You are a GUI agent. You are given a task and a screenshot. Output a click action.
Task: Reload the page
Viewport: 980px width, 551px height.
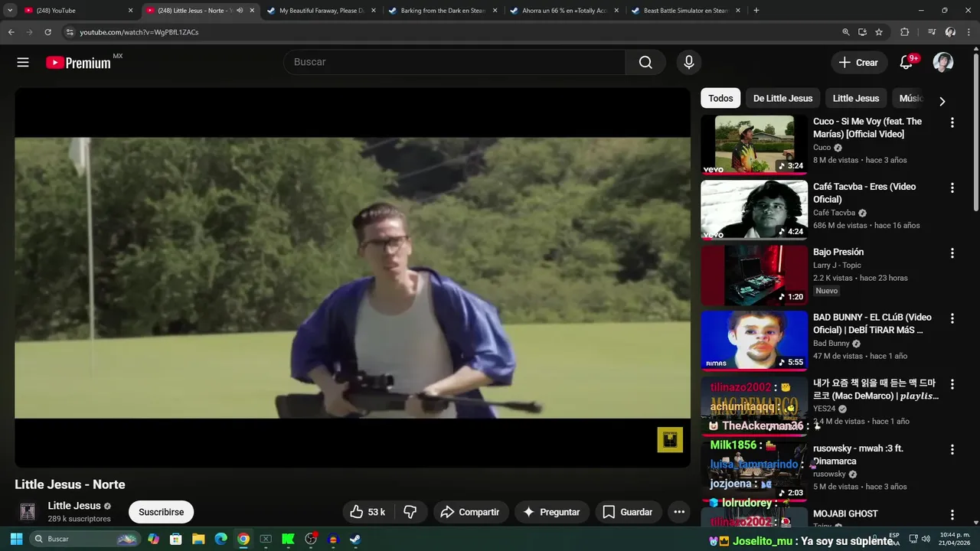tap(47, 32)
